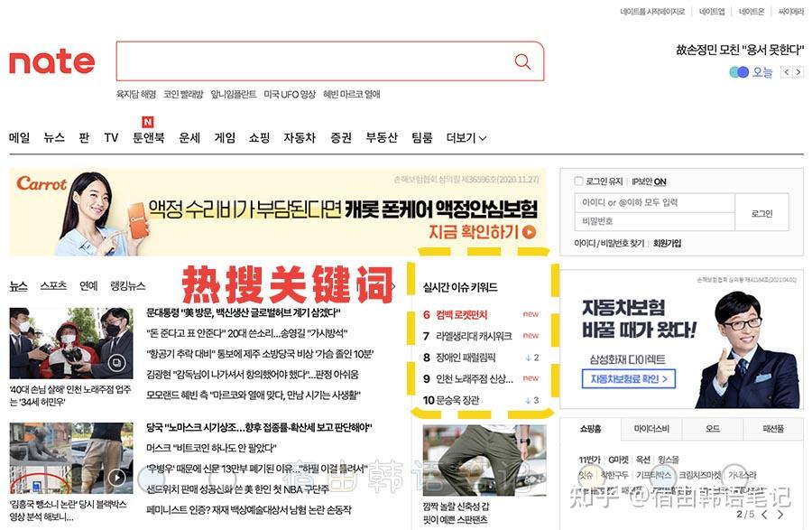Viewport: 812px width, 530px height.
Task: Click the 컴백 로켓펀치 trending keyword
Action: click(460, 315)
